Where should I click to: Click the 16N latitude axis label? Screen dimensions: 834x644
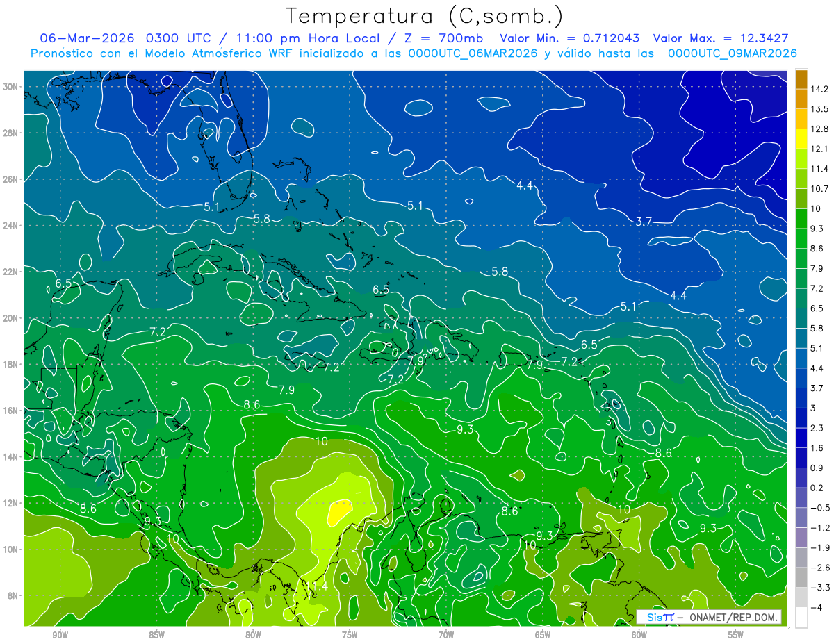pos(12,411)
